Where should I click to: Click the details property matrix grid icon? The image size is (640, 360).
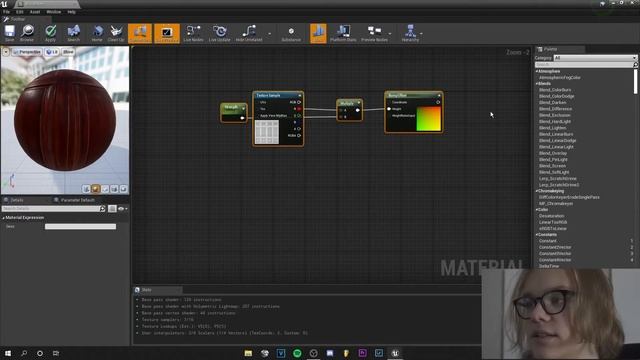(x=112, y=209)
